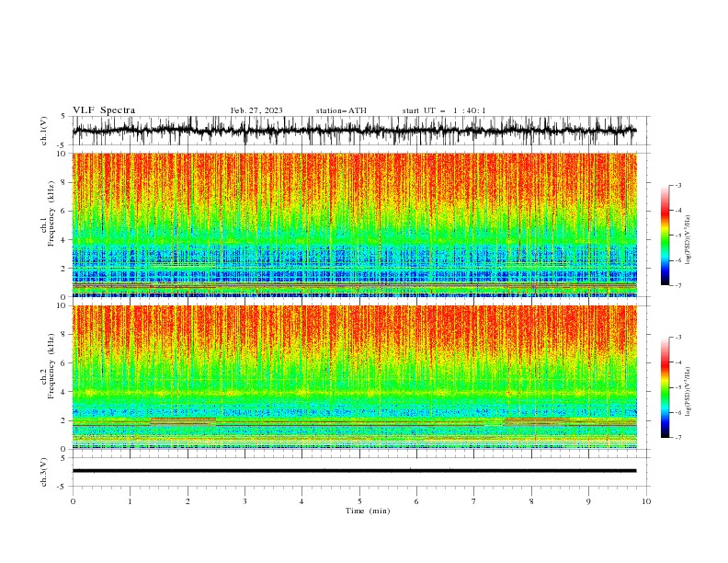The height and width of the screenshot is (563, 728).
Task: Click the "6" kHz tick on ch.1 spectrogram
Action: pyautogui.click(x=64, y=211)
